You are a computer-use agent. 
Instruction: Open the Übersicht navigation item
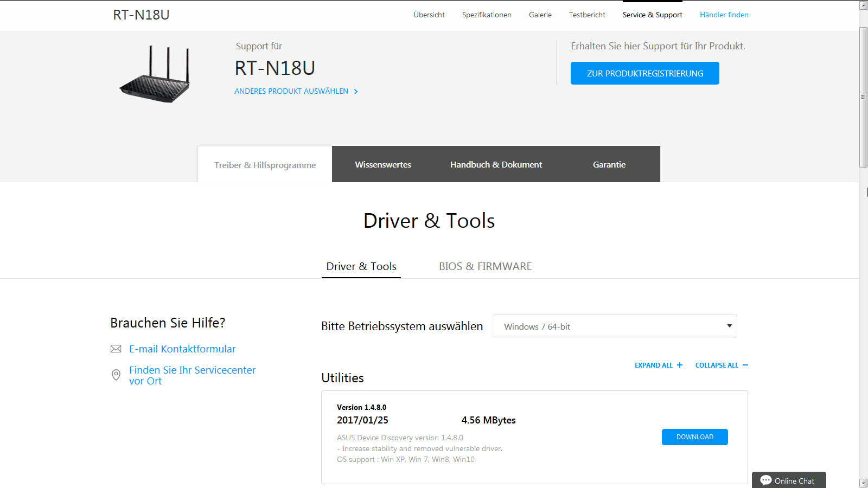pyautogui.click(x=429, y=15)
